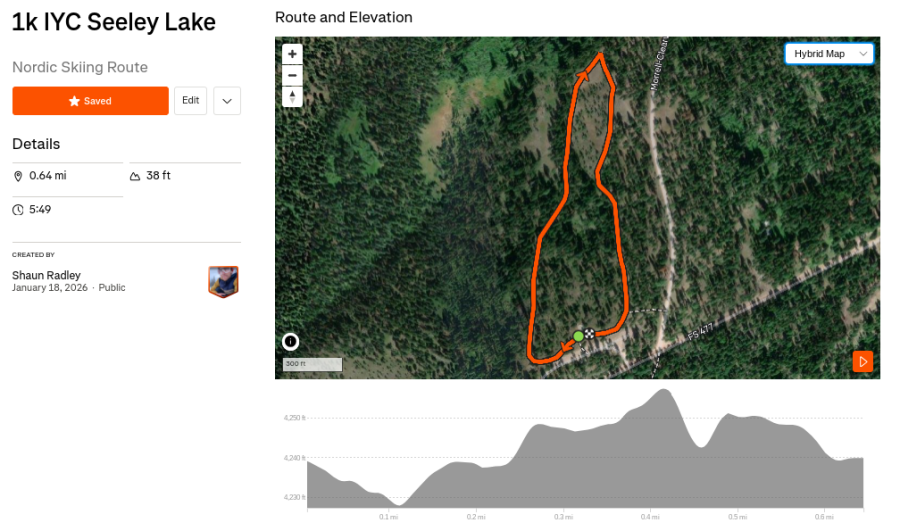Zoom in on the route map
900x531 pixels.
point(292,54)
